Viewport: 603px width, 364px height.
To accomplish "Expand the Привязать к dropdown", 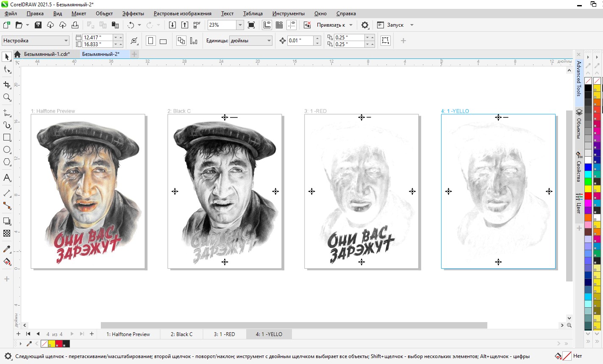I will pos(351,25).
